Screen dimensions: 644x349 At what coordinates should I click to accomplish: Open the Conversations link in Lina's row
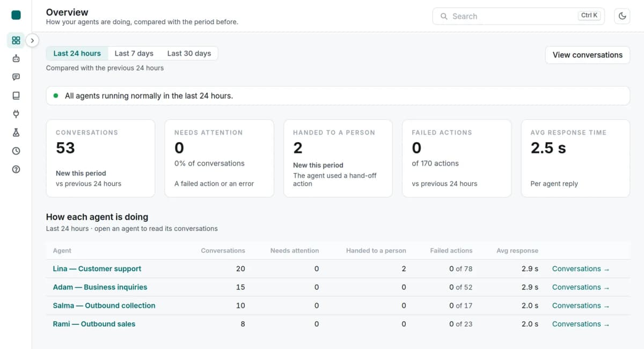tap(581, 268)
